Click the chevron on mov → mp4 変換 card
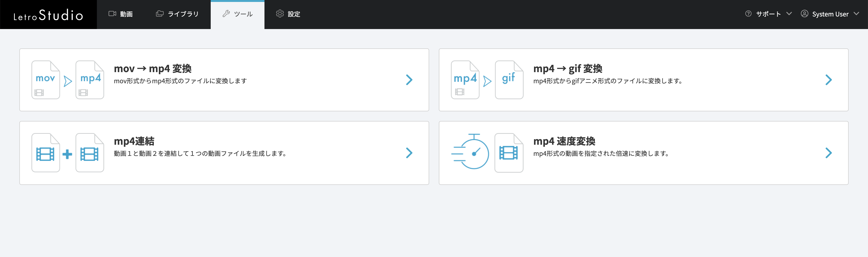Viewport: 868px width, 257px height. [x=409, y=80]
